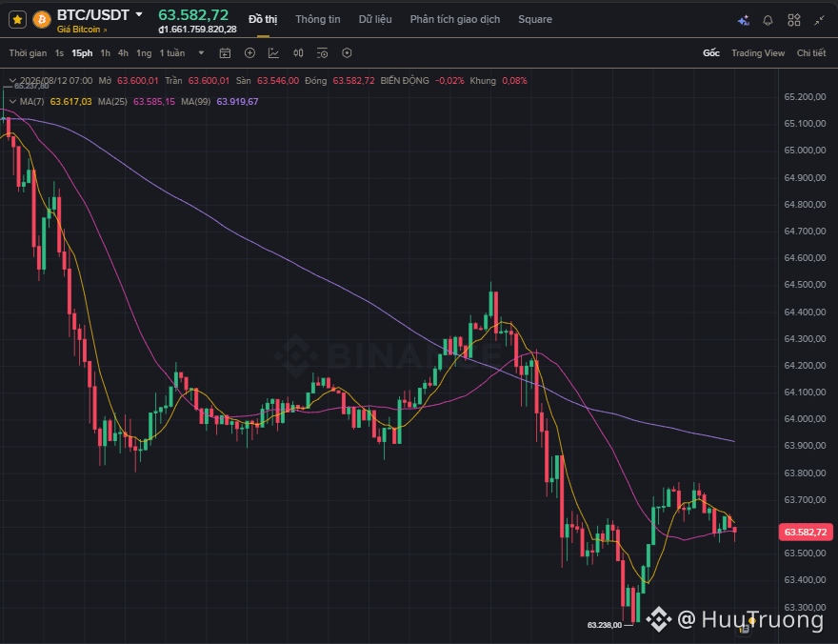Click the collapse fullscreen arrows icon
838x644 pixels.
(819, 20)
